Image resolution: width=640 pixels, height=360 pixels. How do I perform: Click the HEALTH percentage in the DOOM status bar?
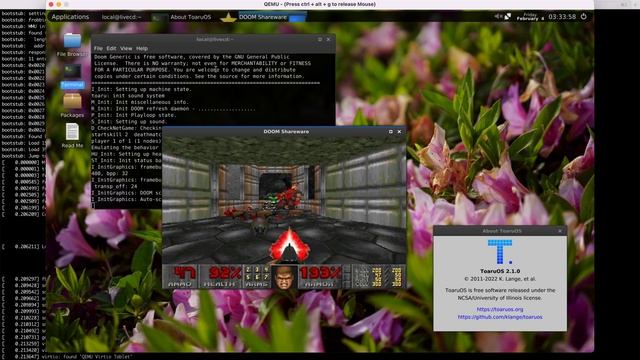(x=220, y=276)
